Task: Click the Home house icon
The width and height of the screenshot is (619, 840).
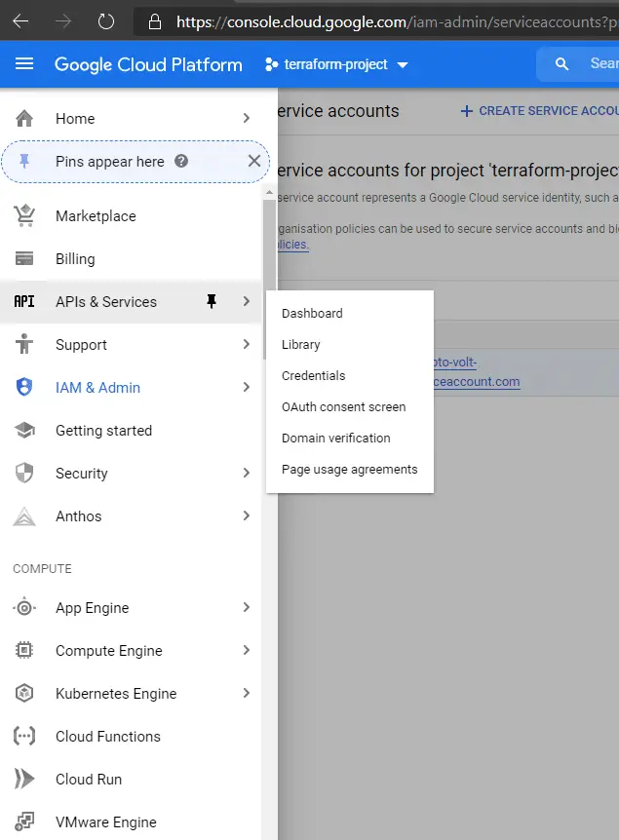Action: point(24,118)
